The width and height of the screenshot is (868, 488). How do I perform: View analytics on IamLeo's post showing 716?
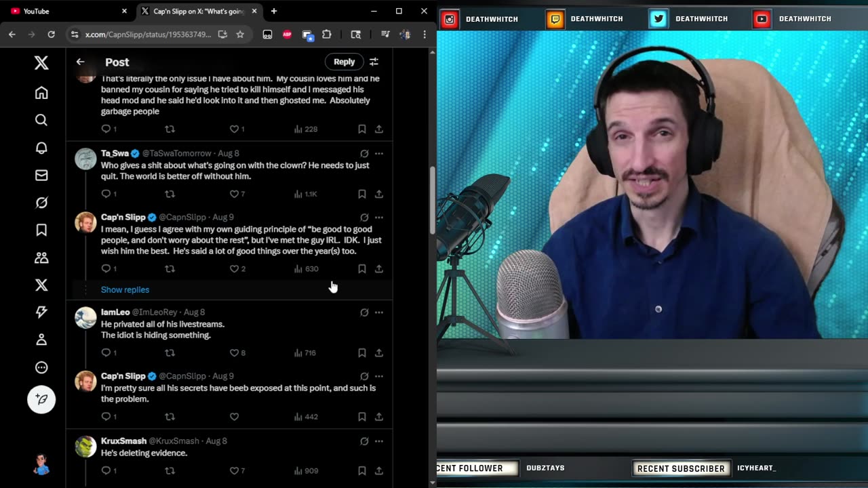[305, 352]
